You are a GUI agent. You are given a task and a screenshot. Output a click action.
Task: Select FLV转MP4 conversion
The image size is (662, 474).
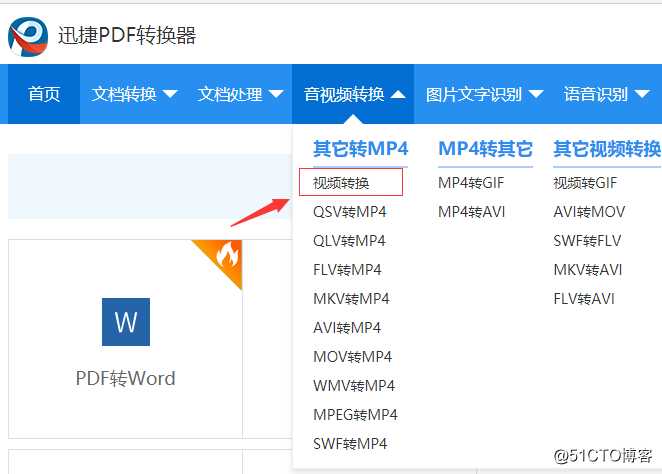(347, 270)
